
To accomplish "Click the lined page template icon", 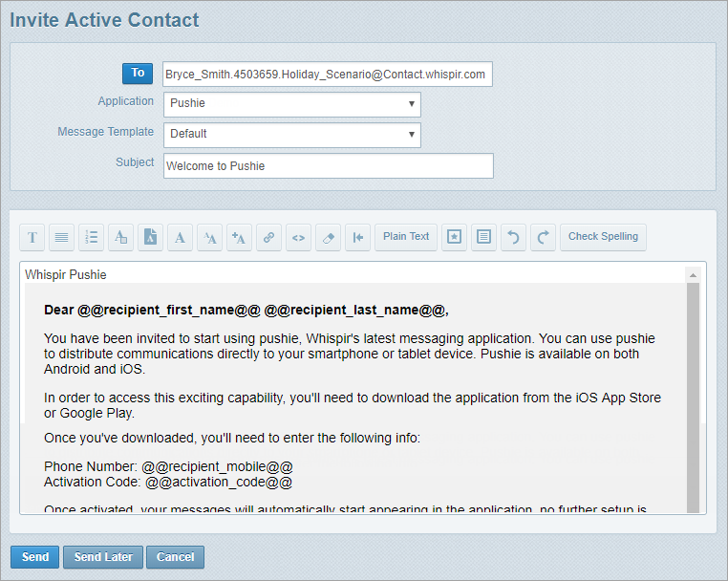I will [x=483, y=237].
